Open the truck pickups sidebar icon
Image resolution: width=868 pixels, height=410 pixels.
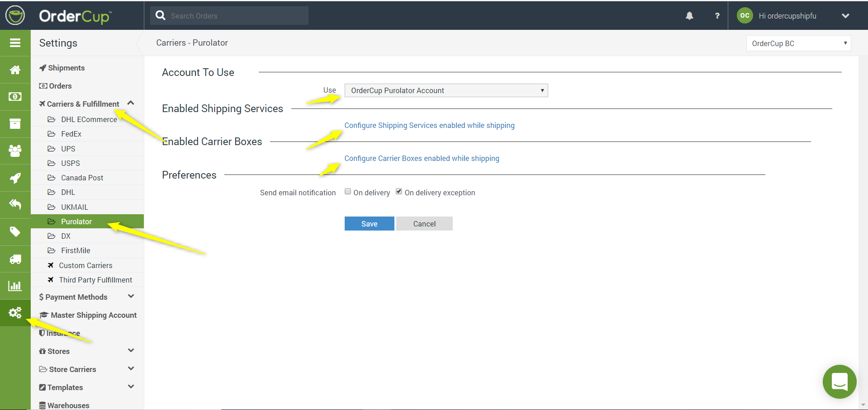click(x=15, y=259)
